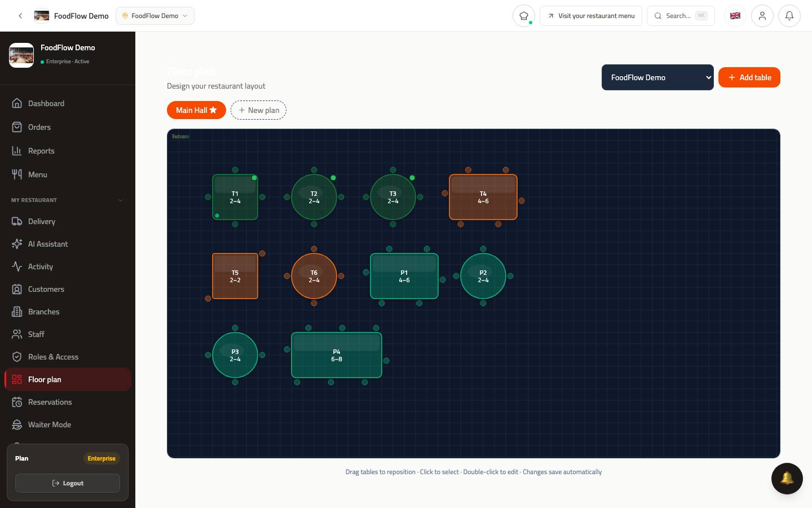Create a New plan tab
This screenshot has width=812, height=508.
point(258,110)
